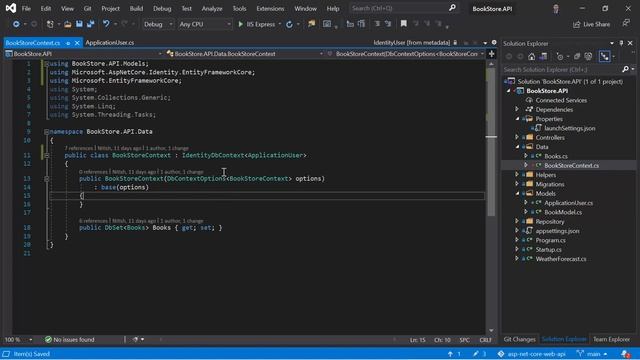Viewport: 640px width, 360px height.
Task: Expand the Migrations folder node
Action: click(x=517, y=184)
